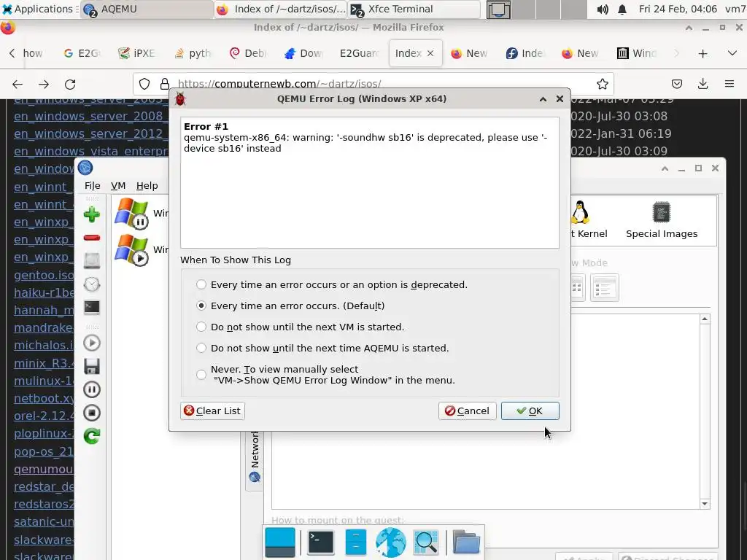Click the notification bell icon in panel
The height and width of the screenshot is (560, 747).
[x=622, y=9]
